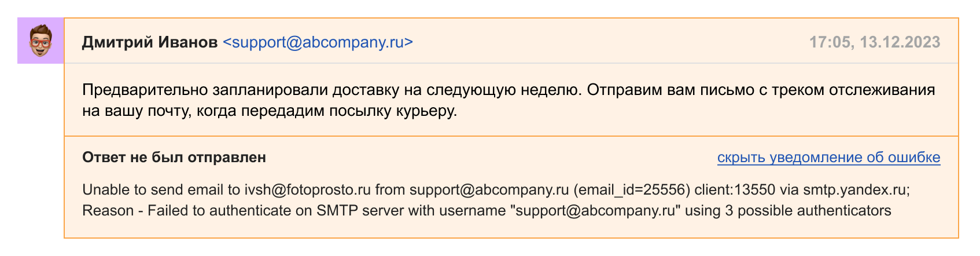The width and height of the screenshot is (980, 256).
Task: Click the quoted username "support@abcompany.ru"
Action: (595, 210)
